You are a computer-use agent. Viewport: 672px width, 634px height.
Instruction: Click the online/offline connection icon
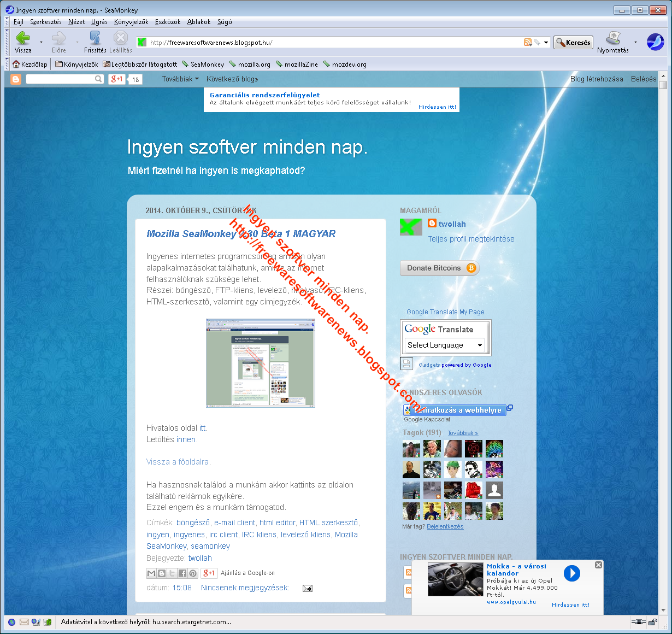coord(638,622)
